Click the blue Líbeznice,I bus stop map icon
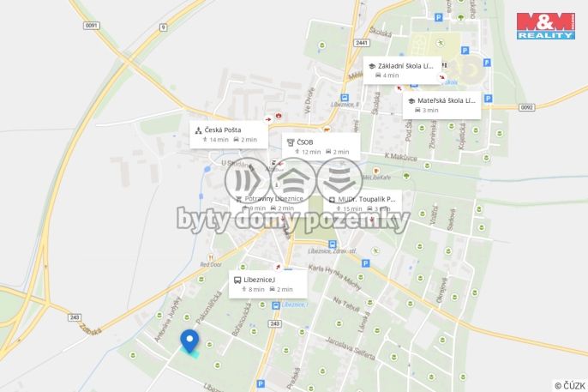 click(276, 305)
